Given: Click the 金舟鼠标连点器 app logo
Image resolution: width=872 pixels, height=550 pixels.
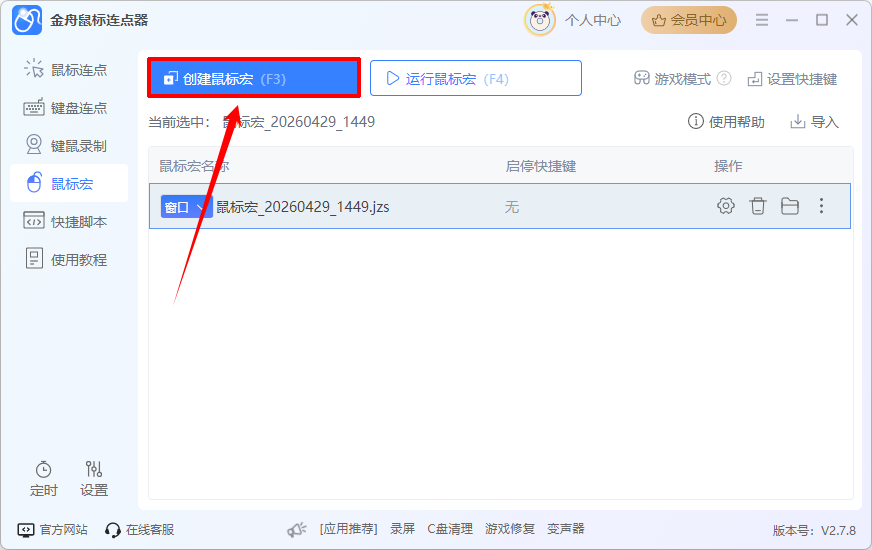Looking at the screenshot, I should pyautogui.click(x=27, y=21).
